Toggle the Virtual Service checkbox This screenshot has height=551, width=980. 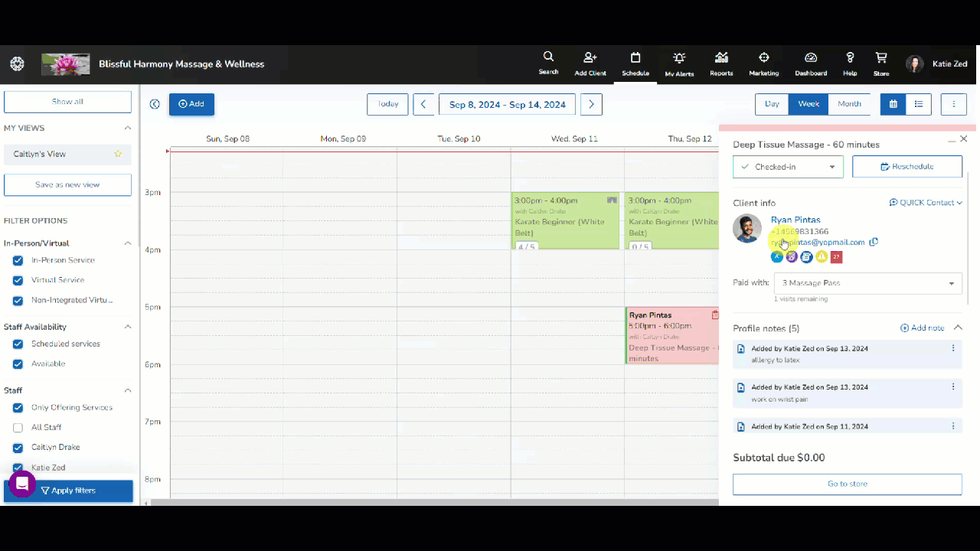tap(18, 280)
